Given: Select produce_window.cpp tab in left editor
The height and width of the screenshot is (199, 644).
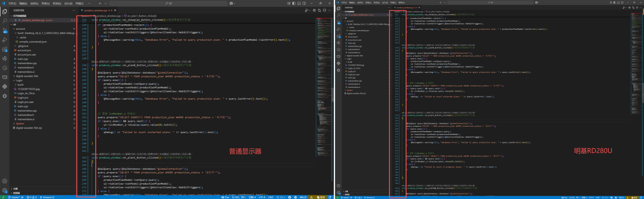Looking at the screenshot, I should pyautogui.click(x=96, y=10).
